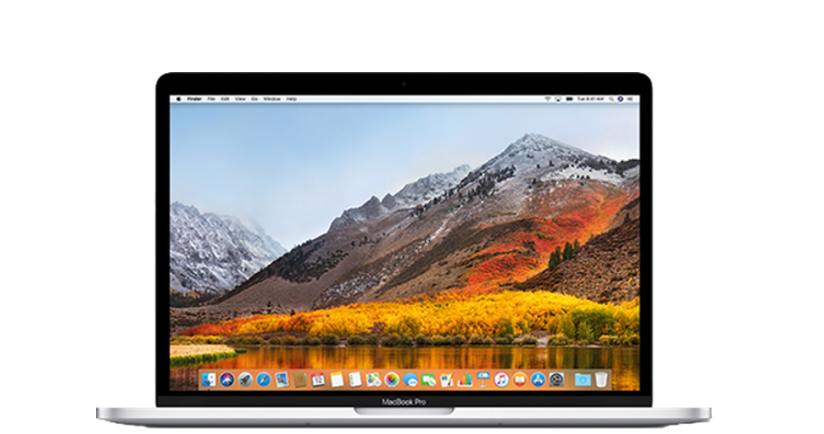Open Launchpad rocket icon in Dock
The image size is (824, 434).
(245, 379)
